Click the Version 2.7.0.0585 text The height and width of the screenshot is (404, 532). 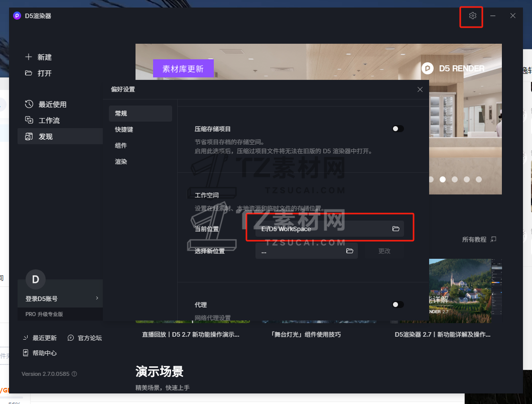point(45,374)
